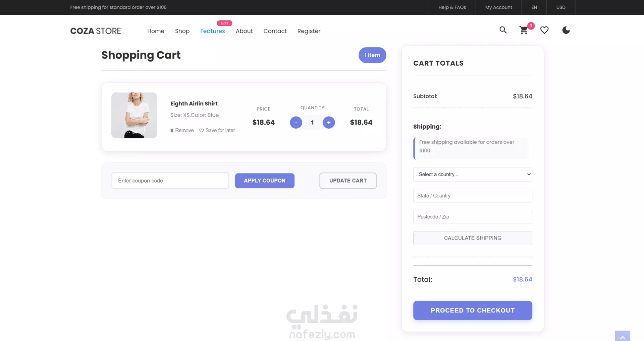Decrease quantity with minus button
This screenshot has width=644, height=341.
coord(296,123)
